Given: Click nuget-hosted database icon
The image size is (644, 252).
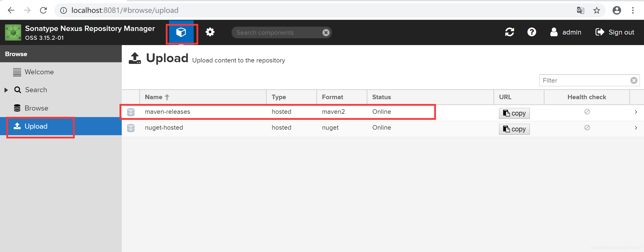Looking at the screenshot, I should click(x=131, y=128).
